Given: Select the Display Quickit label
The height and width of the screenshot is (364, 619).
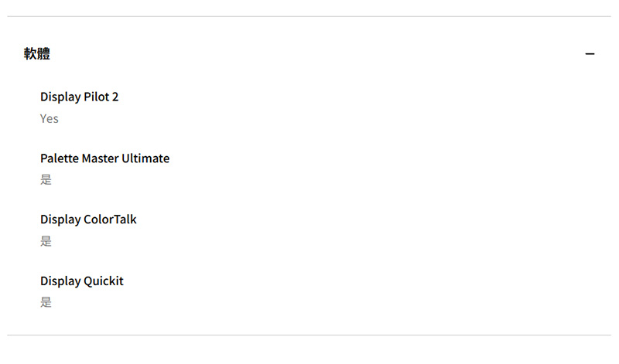Looking at the screenshot, I should pos(82,281).
